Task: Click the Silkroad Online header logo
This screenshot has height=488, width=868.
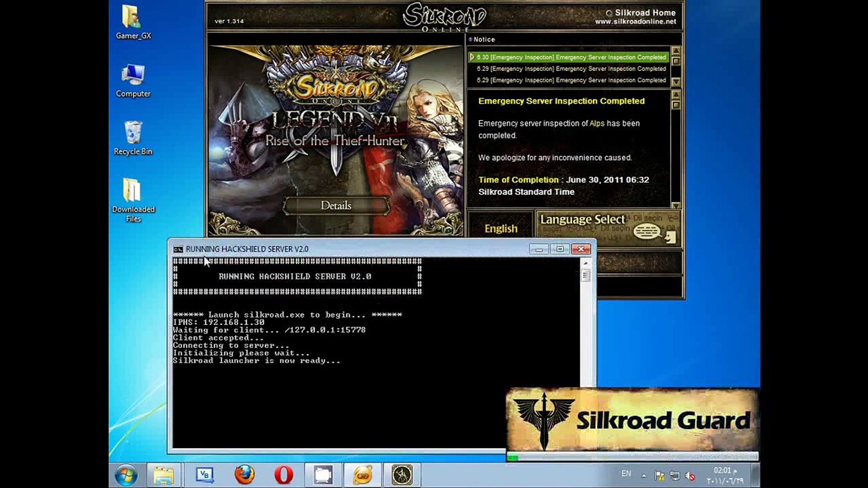Action: 444,17
